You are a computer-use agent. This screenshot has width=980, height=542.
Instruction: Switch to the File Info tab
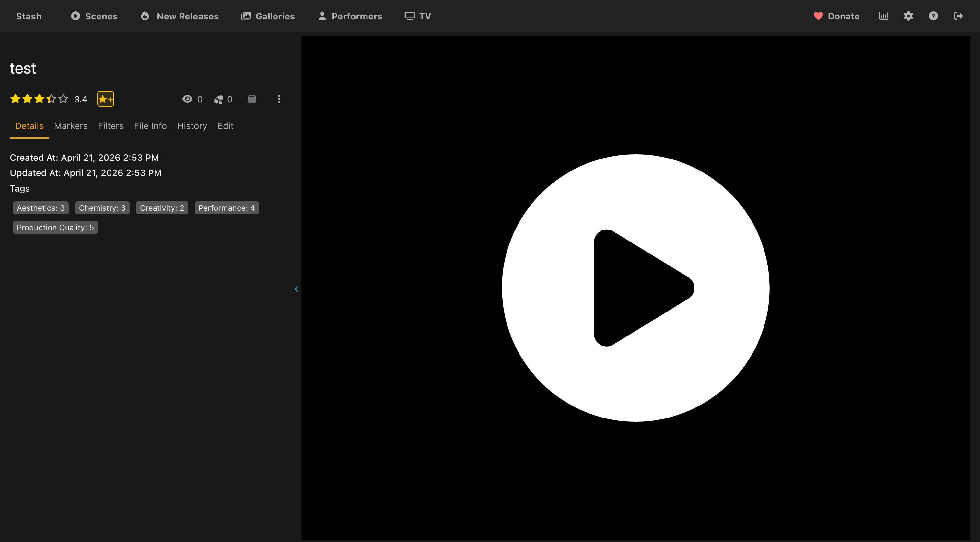[x=150, y=126]
